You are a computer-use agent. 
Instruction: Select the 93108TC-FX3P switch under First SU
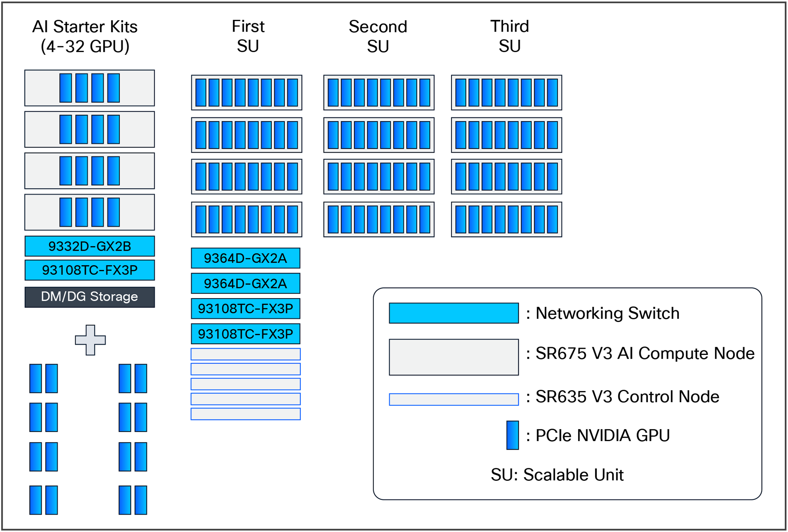point(245,308)
